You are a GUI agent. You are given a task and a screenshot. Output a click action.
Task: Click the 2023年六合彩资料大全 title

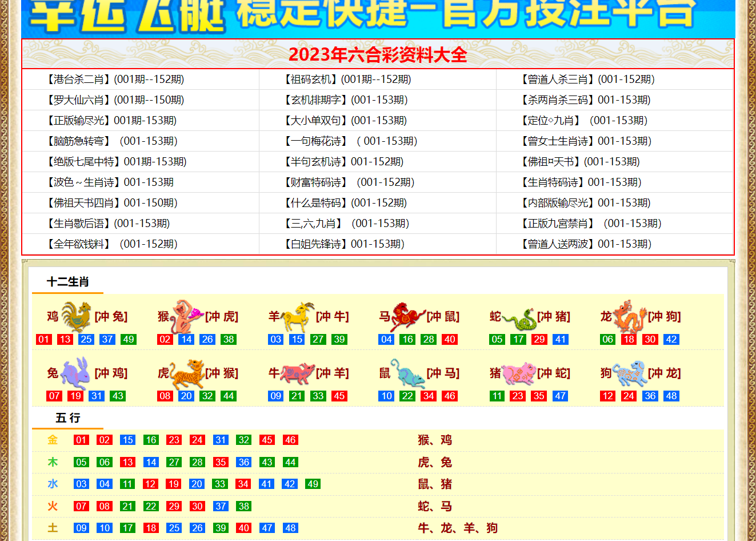click(x=378, y=55)
